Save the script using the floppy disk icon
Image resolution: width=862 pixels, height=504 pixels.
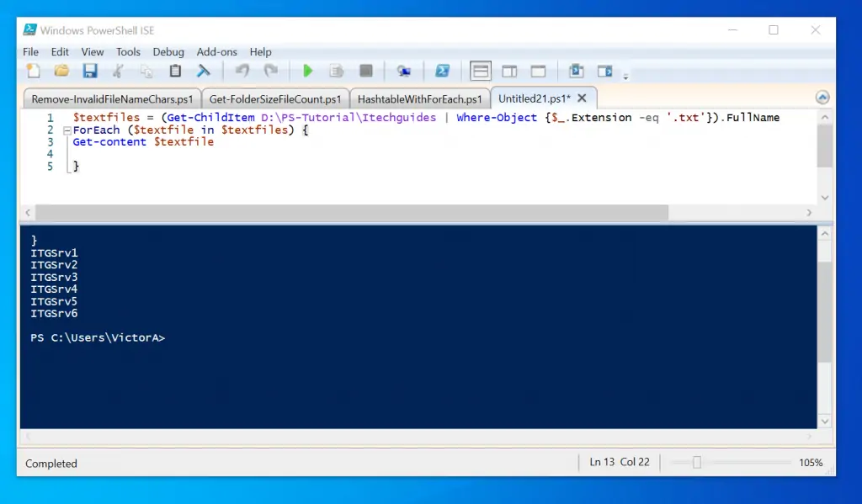tap(89, 72)
